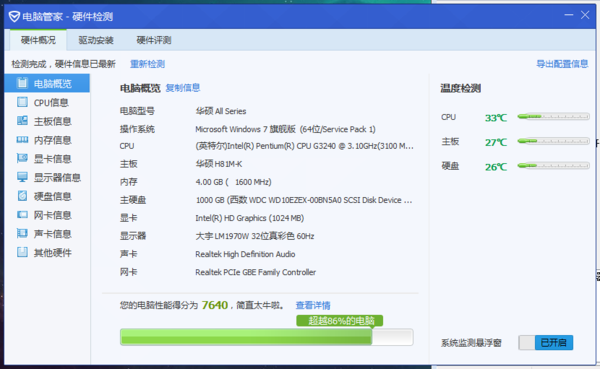Switch to the 硬件概况 tab
The height and width of the screenshot is (369, 600).
click(x=38, y=40)
